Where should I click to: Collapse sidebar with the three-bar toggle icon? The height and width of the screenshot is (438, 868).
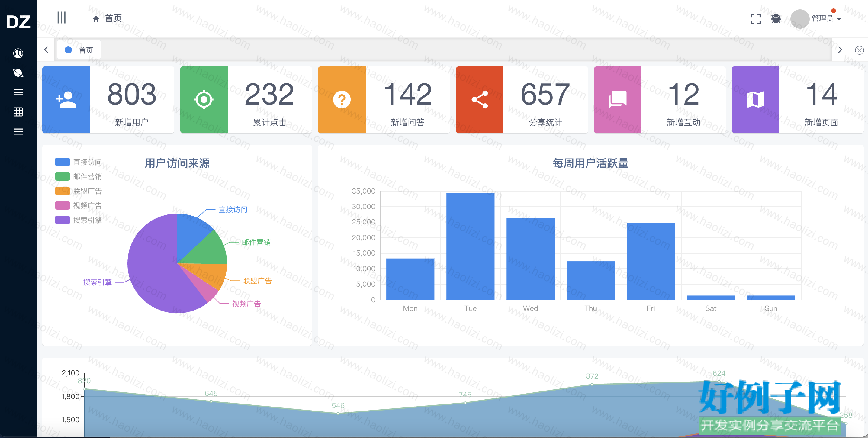pos(61,18)
